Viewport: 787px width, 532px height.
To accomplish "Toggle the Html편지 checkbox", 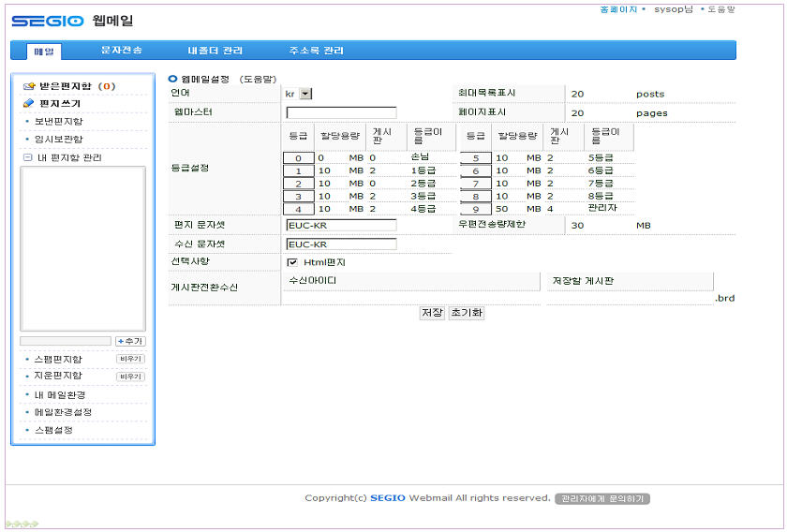I will pyautogui.click(x=292, y=262).
